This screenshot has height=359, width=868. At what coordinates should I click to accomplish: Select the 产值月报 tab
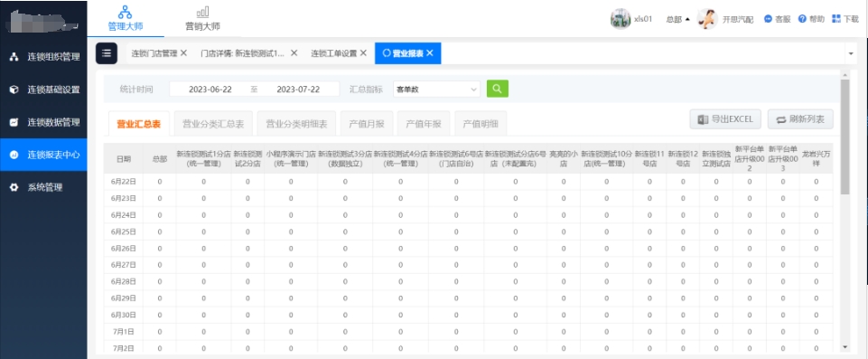pyautogui.click(x=367, y=124)
